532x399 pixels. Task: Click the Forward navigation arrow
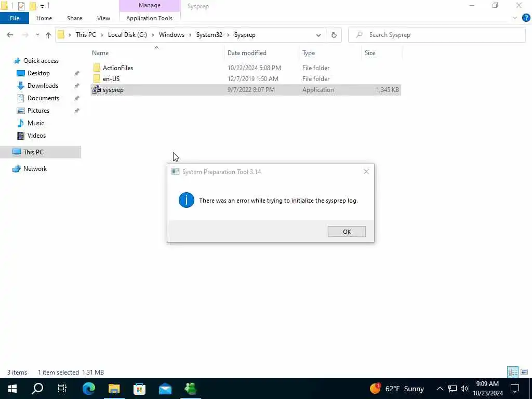point(25,35)
